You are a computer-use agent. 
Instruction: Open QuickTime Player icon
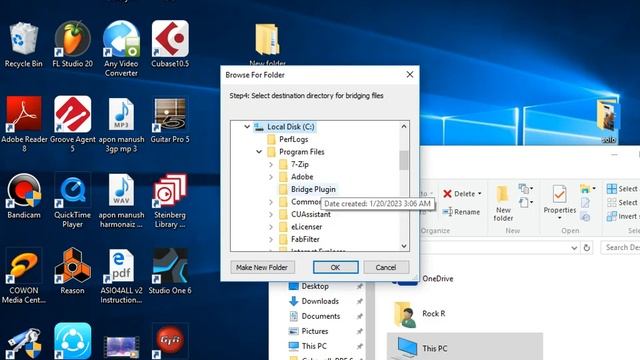[73, 201]
